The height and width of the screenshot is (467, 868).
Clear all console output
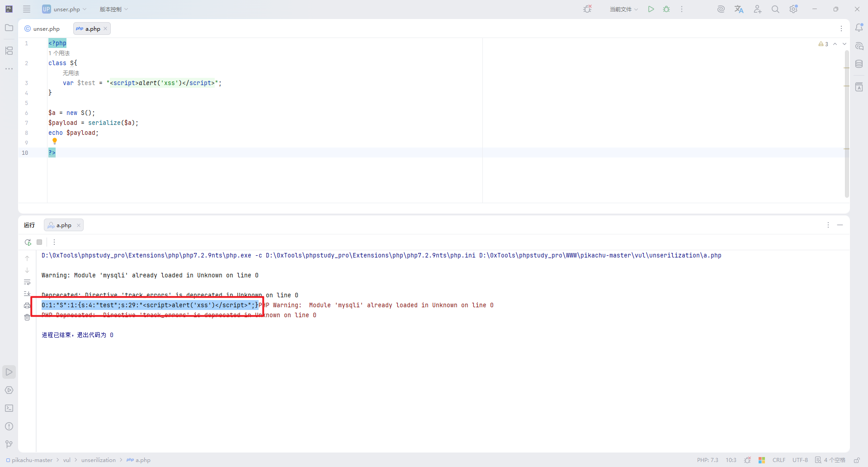[x=27, y=317]
